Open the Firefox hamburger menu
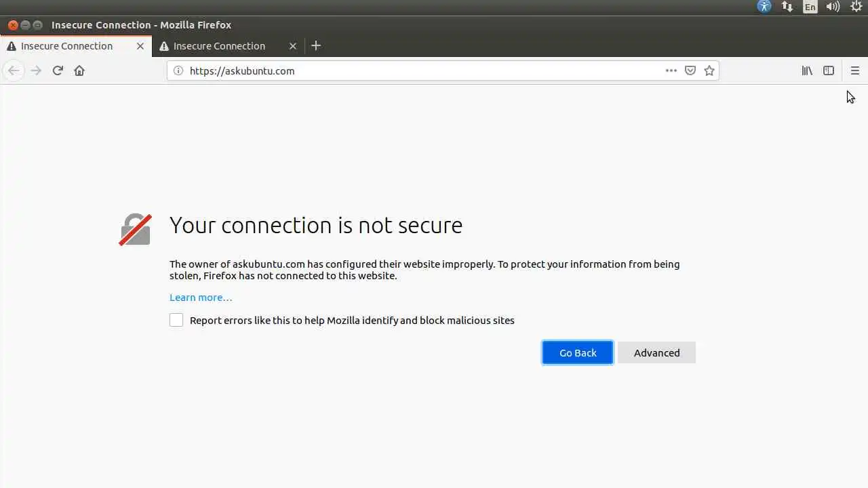 click(x=854, y=70)
